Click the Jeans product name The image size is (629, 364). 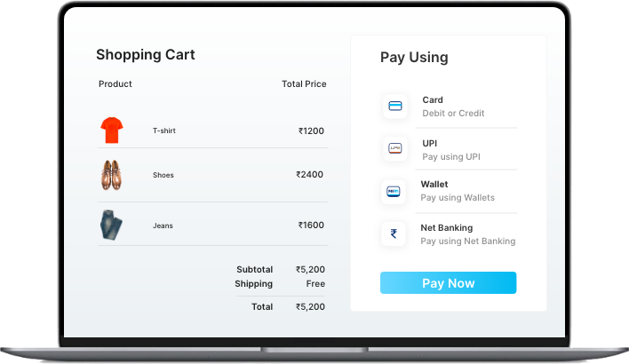coord(163,226)
